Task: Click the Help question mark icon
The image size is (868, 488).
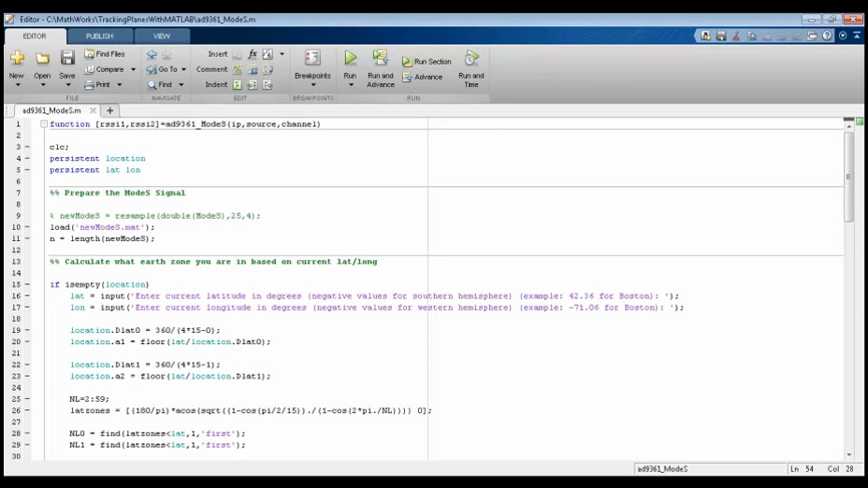Action: click(x=827, y=36)
